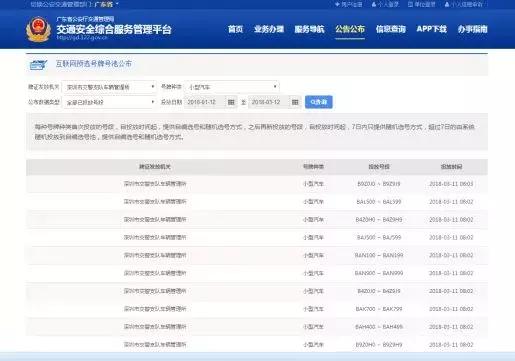
Task: Open the 业务办理 menu
Action: pos(269,29)
